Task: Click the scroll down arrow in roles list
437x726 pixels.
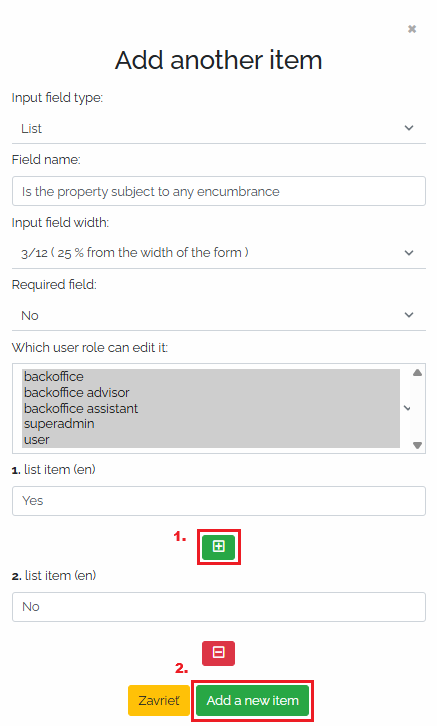Action: click(417, 445)
